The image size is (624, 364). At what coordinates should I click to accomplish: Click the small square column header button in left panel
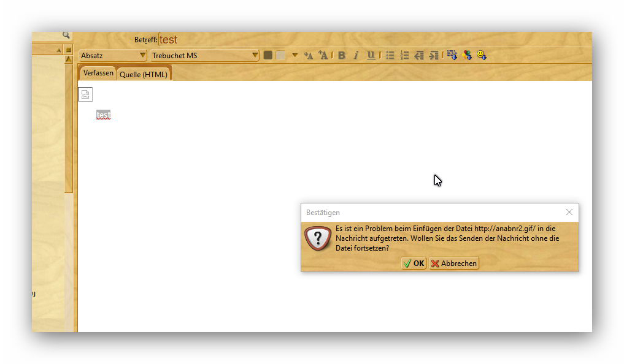(68, 50)
